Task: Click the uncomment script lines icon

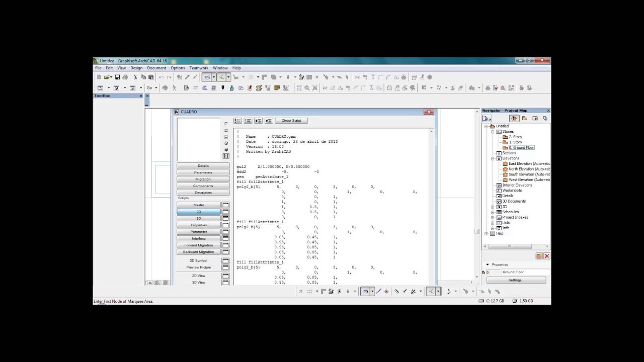Action: pyautogui.click(x=248, y=121)
